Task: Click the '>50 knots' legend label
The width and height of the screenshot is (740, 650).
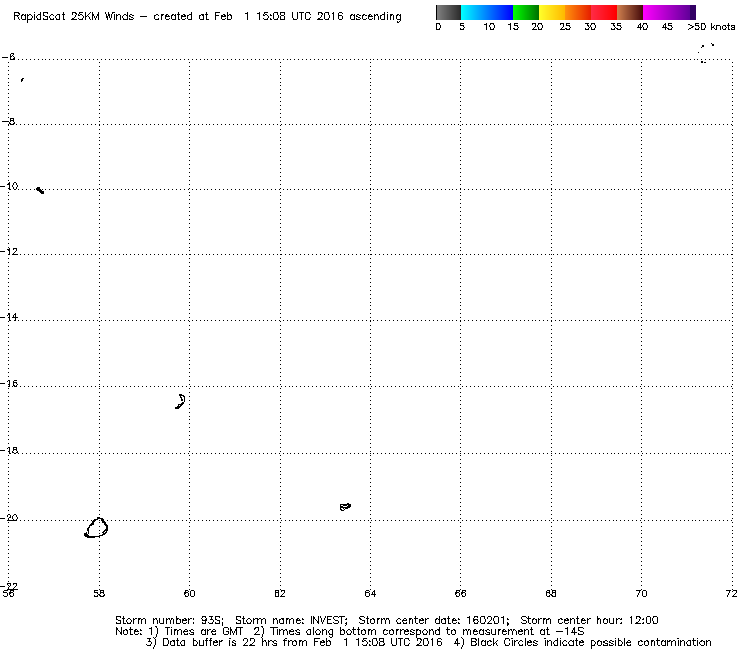Action: tap(711, 27)
